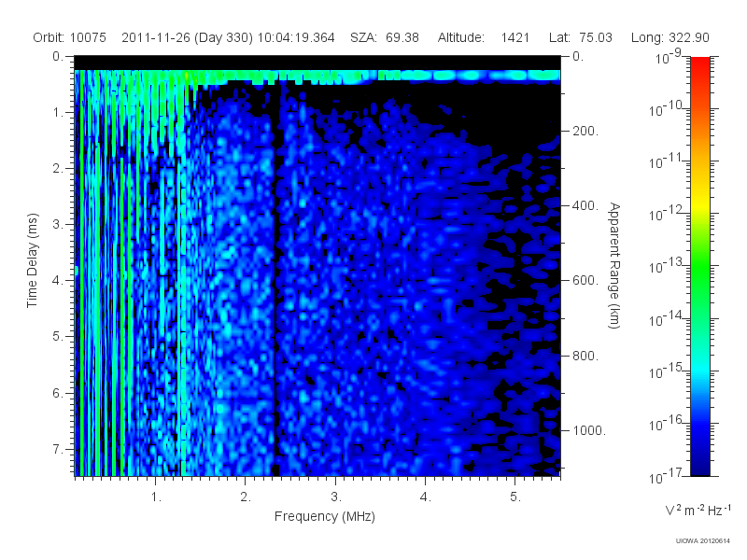Click the SZA: 69.38 value
747x560 pixels.
pyautogui.click(x=385, y=37)
